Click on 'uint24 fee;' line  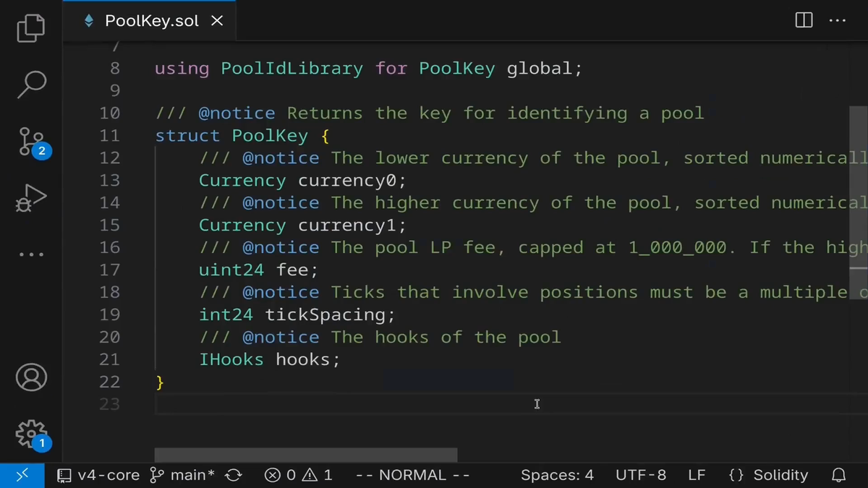(258, 270)
